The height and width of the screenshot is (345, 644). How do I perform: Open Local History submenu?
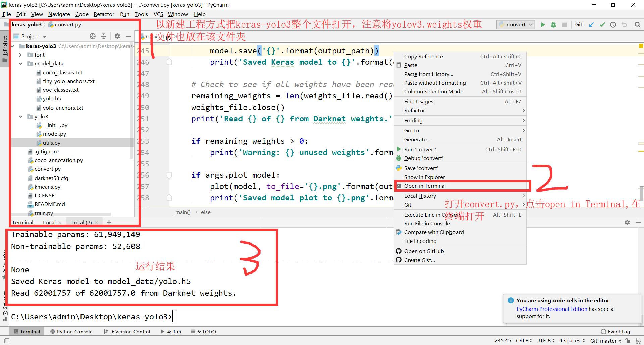pyautogui.click(x=460, y=196)
